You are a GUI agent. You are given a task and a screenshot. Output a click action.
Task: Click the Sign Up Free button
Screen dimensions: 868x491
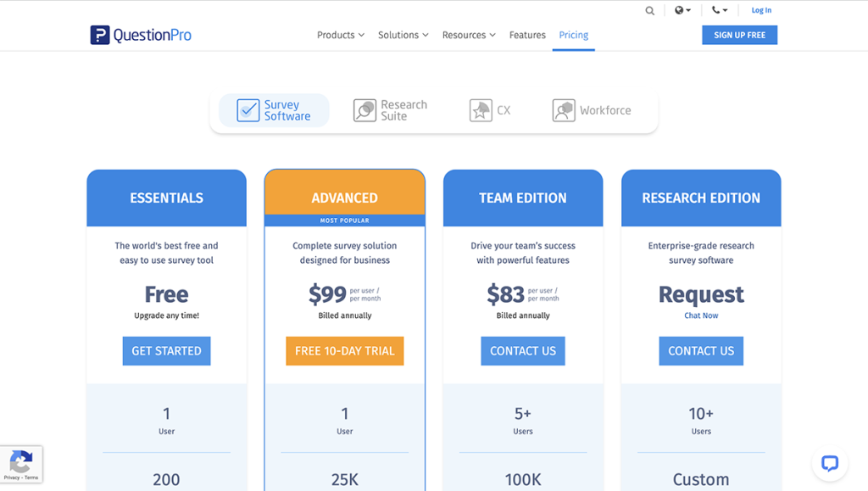pyautogui.click(x=739, y=35)
